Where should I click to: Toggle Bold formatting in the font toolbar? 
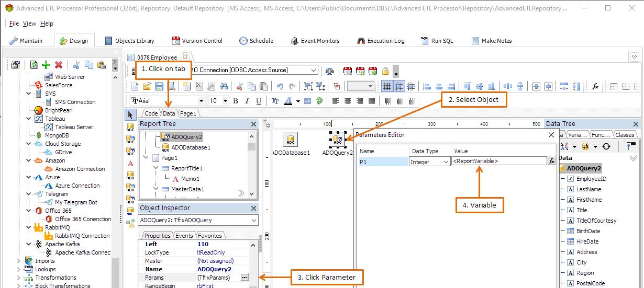coord(236,101)
